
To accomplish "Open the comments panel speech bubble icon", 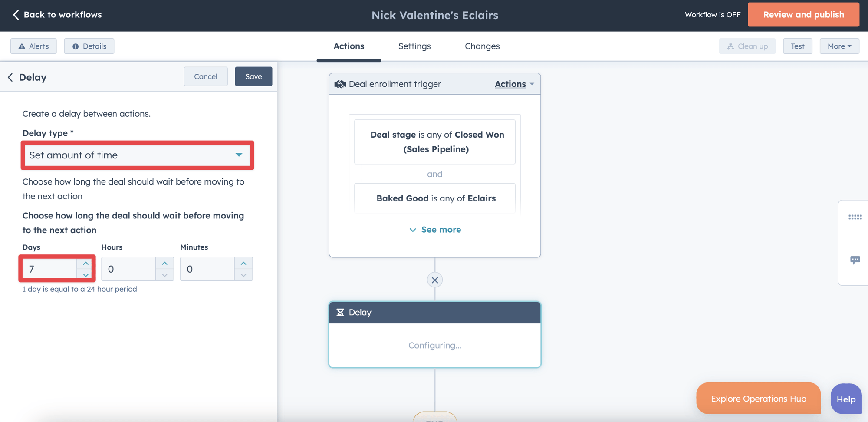I will [x=855, y=260].
